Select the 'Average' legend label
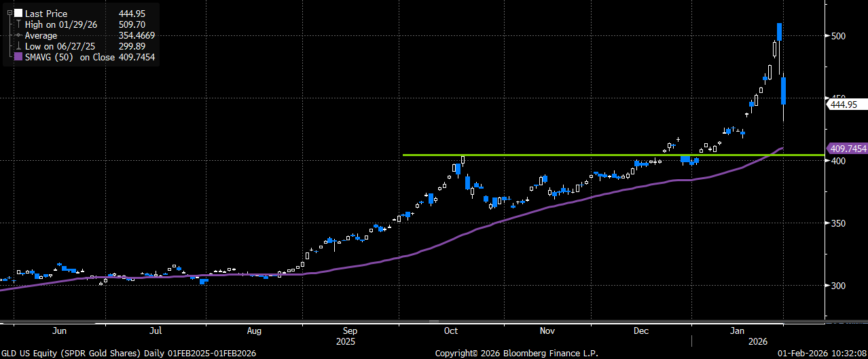This screenshot has height=359, width=868. (x=41, y=35)
